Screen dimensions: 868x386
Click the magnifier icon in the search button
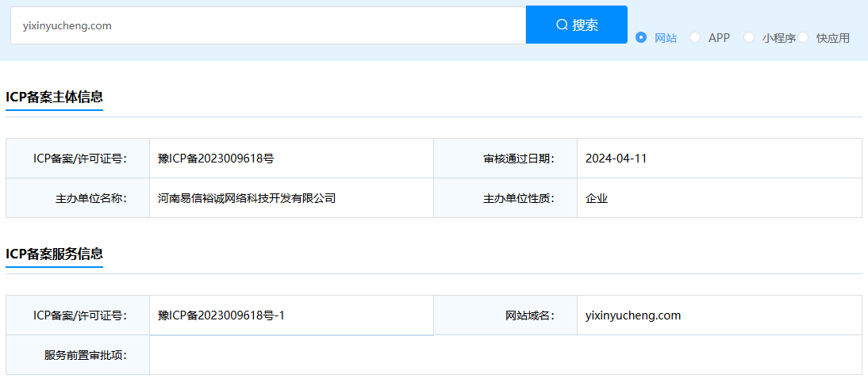(x=562, y=25)
